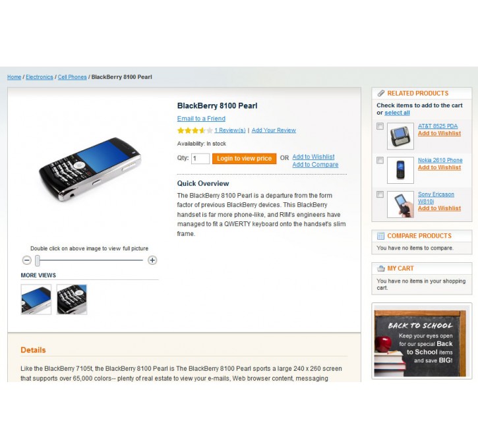This screenshot has width=478, height=448.
Task: Click the Compare Products table icon
Action: pyautogui.click(x=381, y=236)
